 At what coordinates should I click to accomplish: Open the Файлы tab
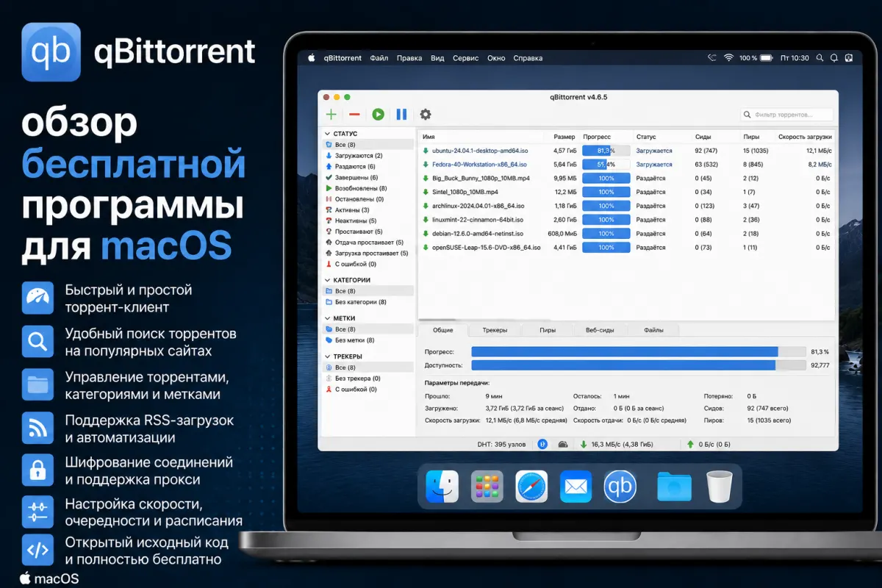tap(653, 330)
